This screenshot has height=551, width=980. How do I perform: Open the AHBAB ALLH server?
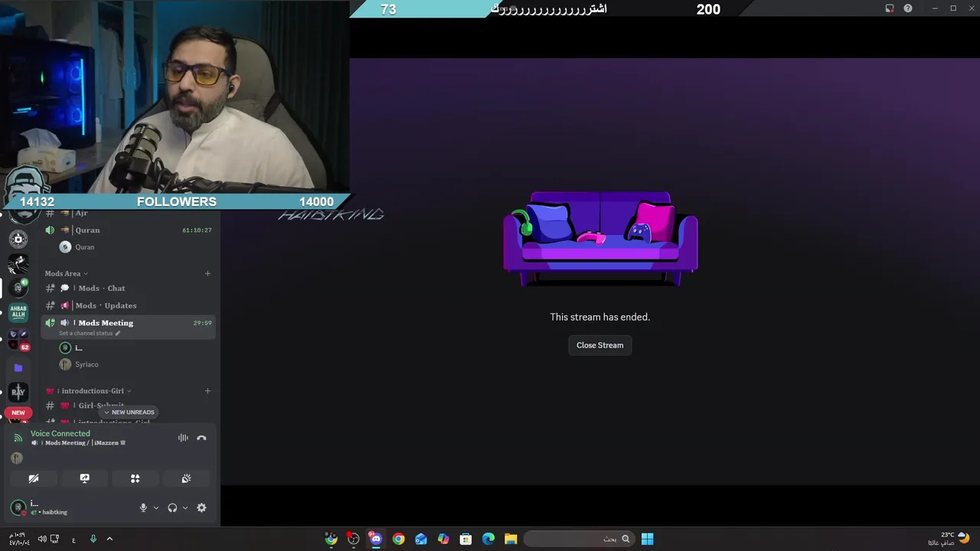pyautogui.click(x=18, y=312)
